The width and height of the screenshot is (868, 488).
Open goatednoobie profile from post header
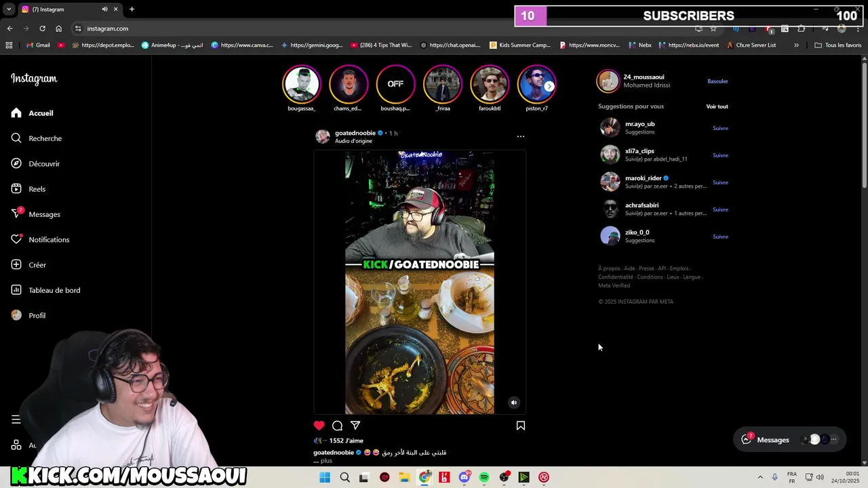(355, 133)
